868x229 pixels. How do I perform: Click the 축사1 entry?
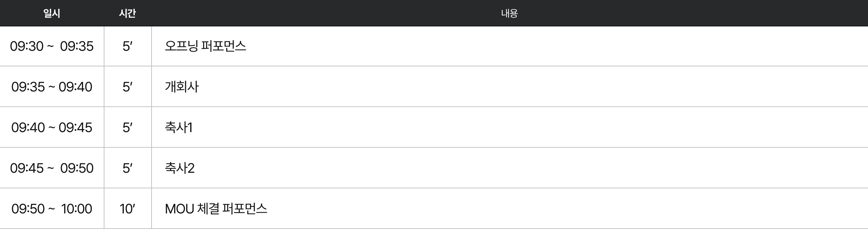pyautogui.click(x=179, y=127)
